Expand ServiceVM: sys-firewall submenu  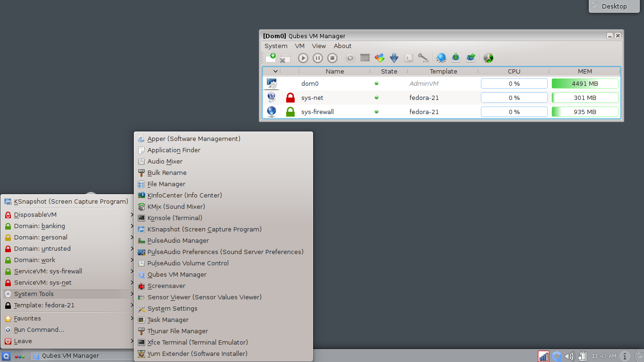[x=68, y=271]
